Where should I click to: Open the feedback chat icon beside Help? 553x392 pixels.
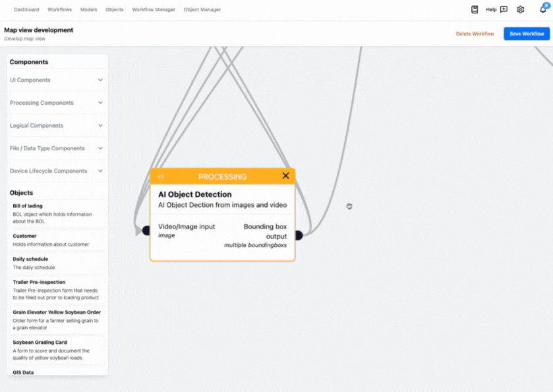(502, 9)
